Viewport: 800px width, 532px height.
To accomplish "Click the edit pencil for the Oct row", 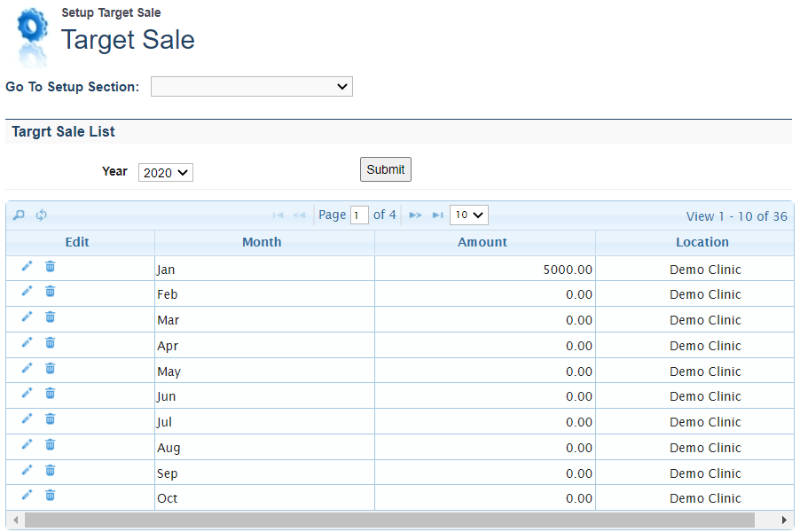I will [27, 496].
